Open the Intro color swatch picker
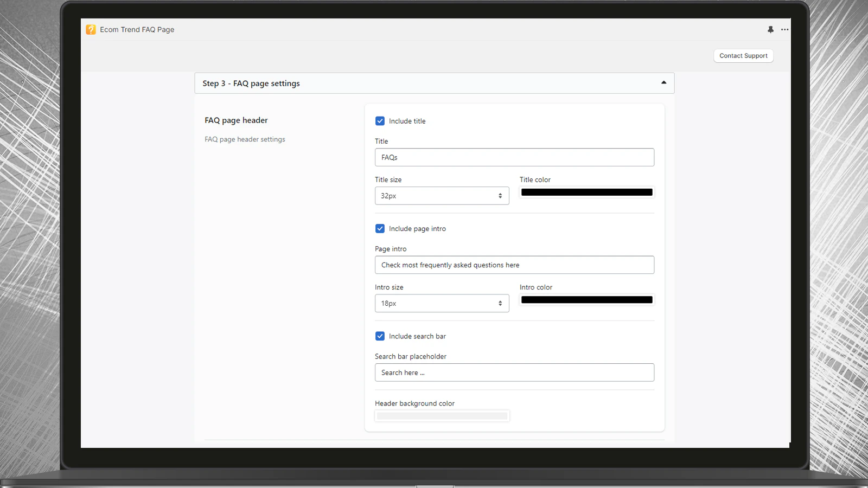Viewport: 868px width, 488px height. 587,300
